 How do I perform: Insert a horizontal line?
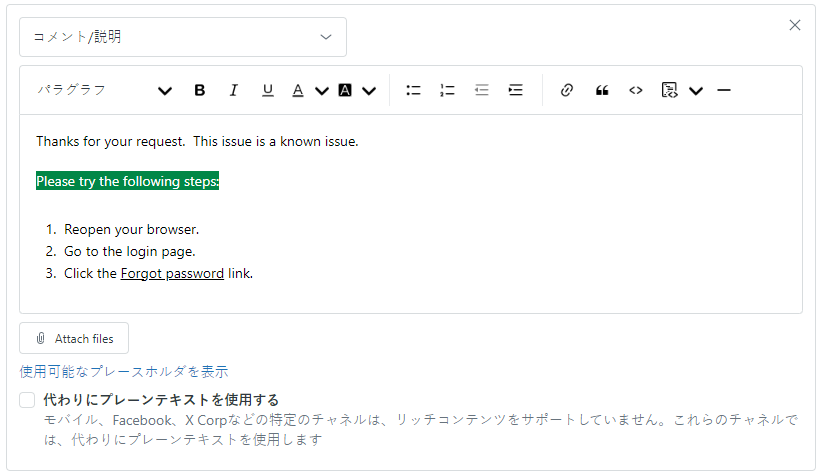[724, 91]
